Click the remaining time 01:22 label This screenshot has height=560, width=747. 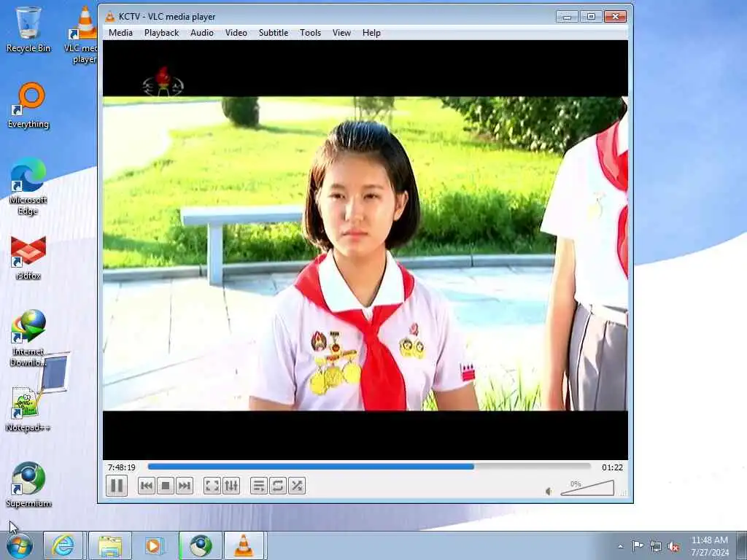pos(612,467)
